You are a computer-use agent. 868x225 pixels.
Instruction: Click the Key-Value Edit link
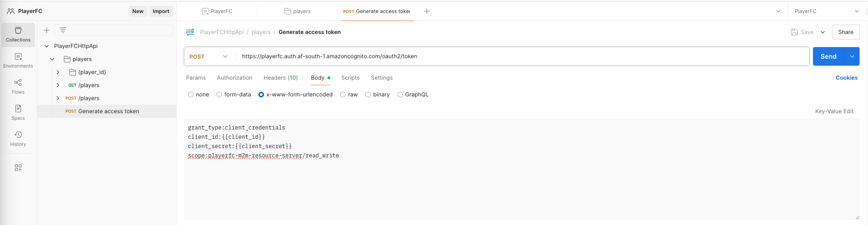click(x=834, y=111)
